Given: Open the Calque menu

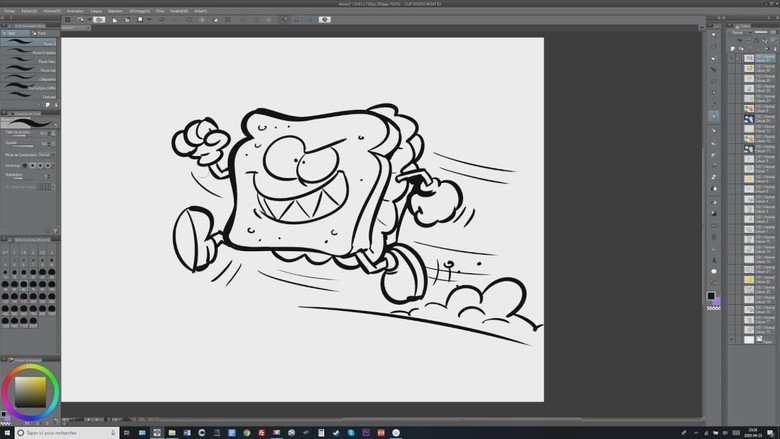Looking at the screenshot, I should 97,10.
